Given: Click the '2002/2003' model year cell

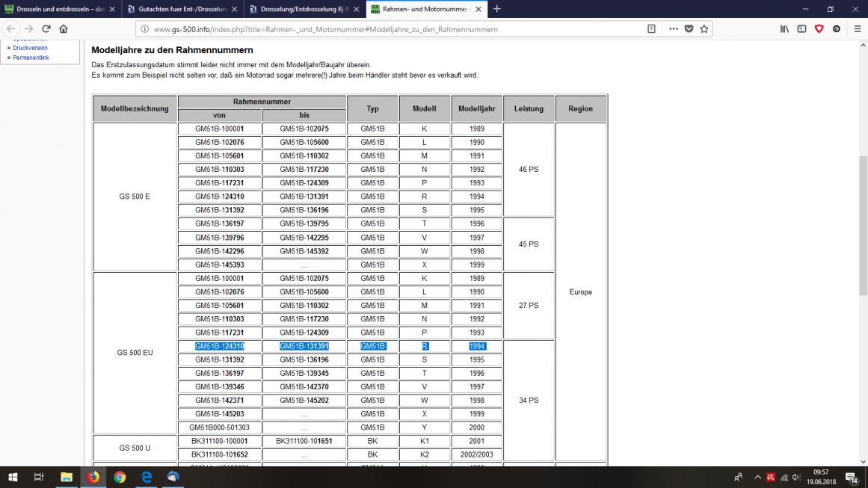Looking at the screenshot, I should coord(477,454).
